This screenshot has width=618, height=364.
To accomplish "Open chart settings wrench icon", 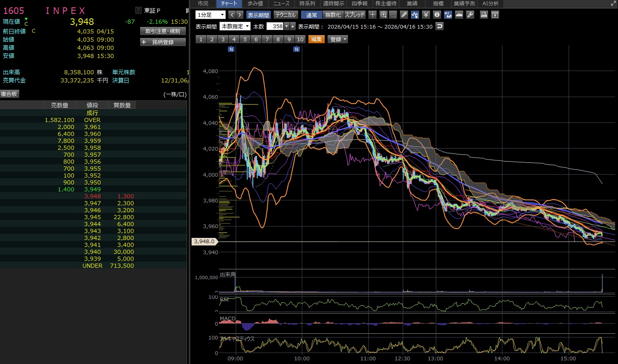I will click(470, 15).
